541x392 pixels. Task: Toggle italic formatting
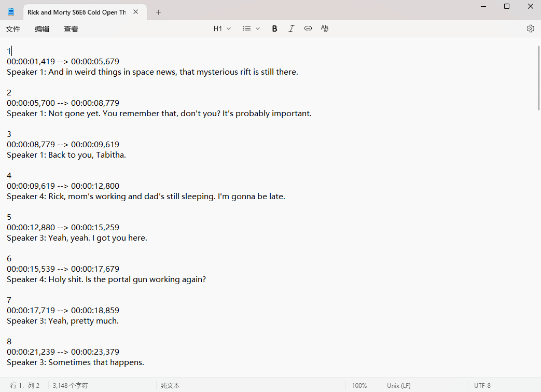point(292,29)
